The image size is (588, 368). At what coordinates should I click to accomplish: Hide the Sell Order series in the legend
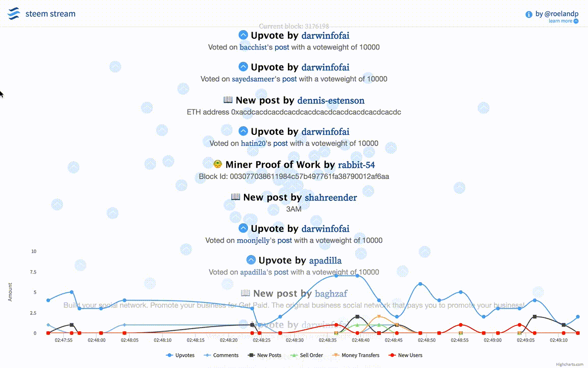[x=307, y=355]
